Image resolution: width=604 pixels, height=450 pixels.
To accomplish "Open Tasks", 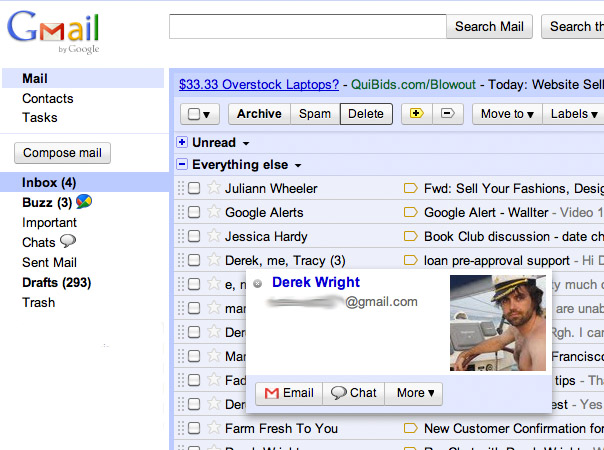I will pos(40,118).
